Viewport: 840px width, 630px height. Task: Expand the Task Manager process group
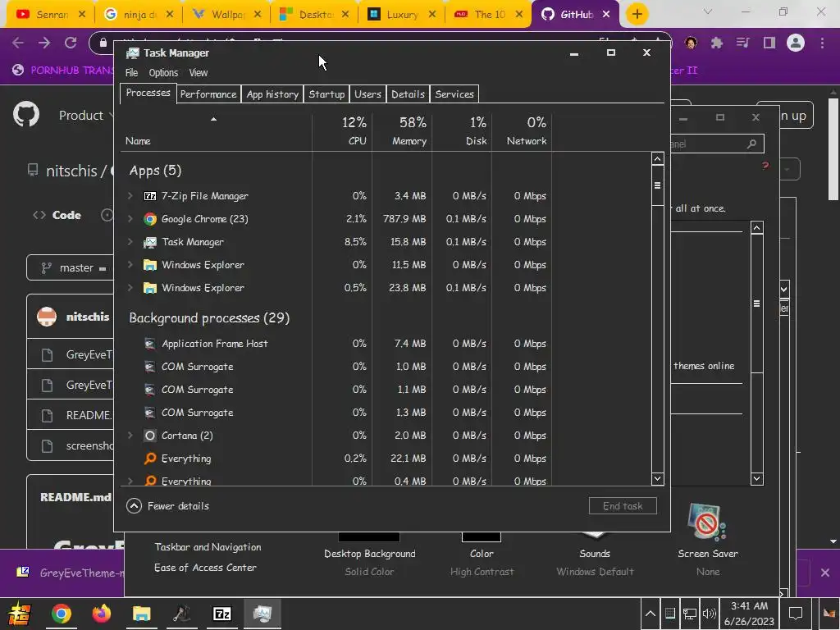click(x=130, y=242)
